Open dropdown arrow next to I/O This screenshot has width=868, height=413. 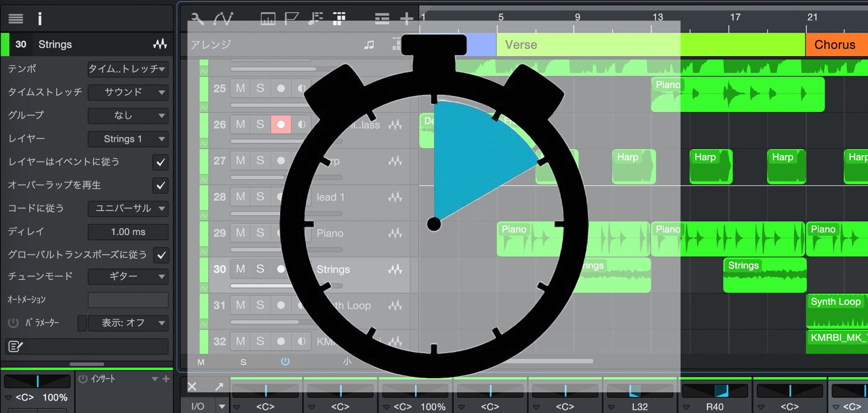pyautogui.click(x=222, y=406)
